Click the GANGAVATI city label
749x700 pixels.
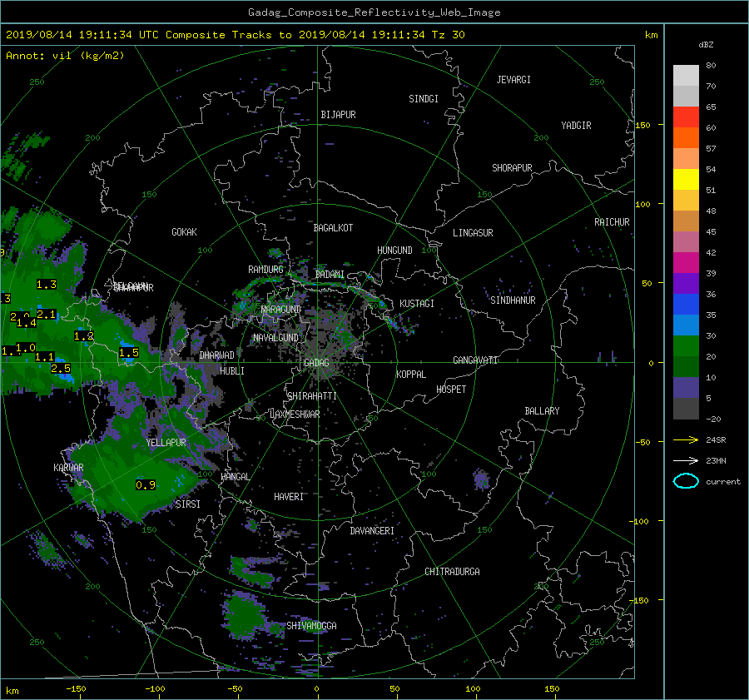[475, 360]
